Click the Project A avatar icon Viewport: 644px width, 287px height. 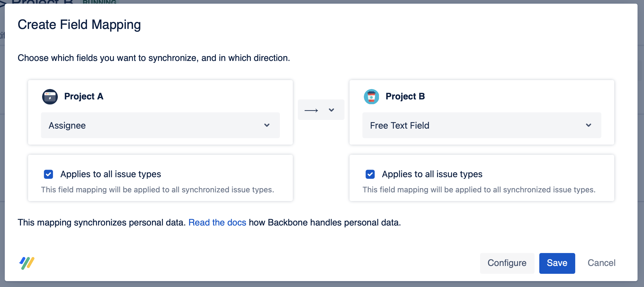[x=50, y=97]
